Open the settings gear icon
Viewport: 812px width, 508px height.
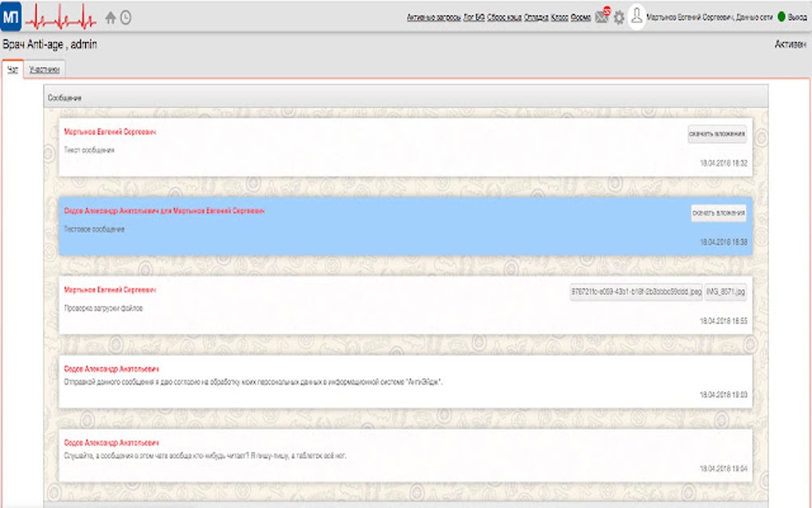(x=619, y=16)
